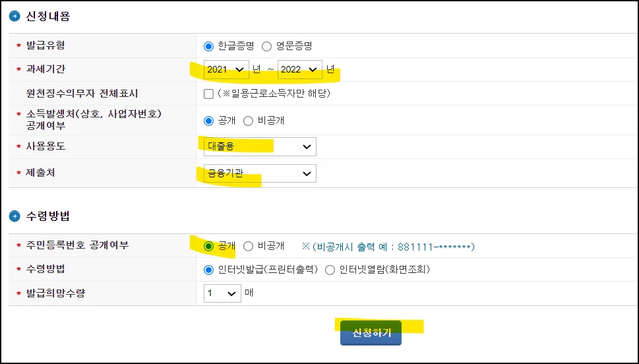Select 공개 for 소득발생처 공개여부
Viewport: 639px width, 364px height.
209,121
